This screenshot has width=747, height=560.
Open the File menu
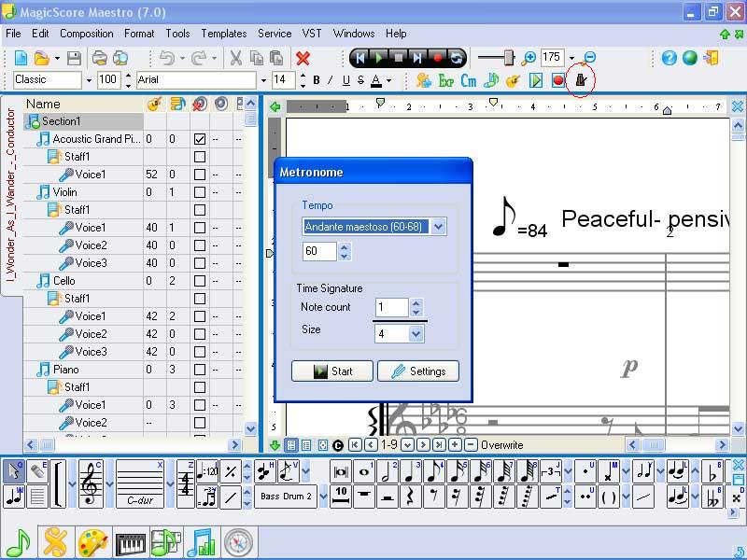click(13, 34)
